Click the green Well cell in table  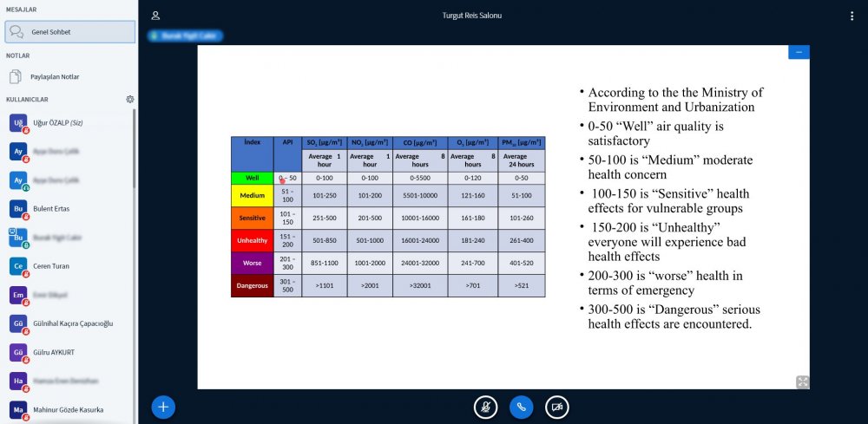tap(252, 178)
